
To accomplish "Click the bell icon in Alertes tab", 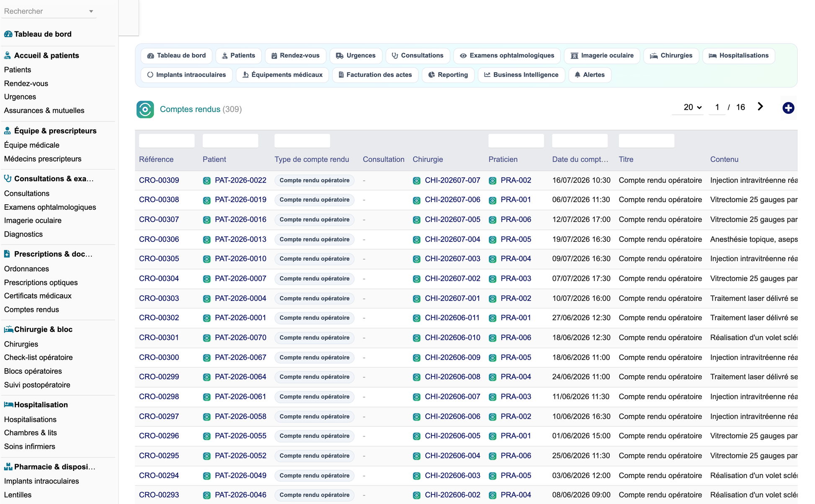I will pyautogui.click(x=578, y=75).
